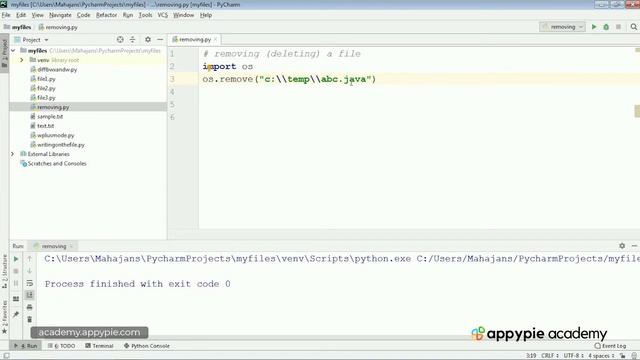Open Search Everywhere magnifier icon
The height and width of the screenshot is (360, 640).
pos(633,27)
